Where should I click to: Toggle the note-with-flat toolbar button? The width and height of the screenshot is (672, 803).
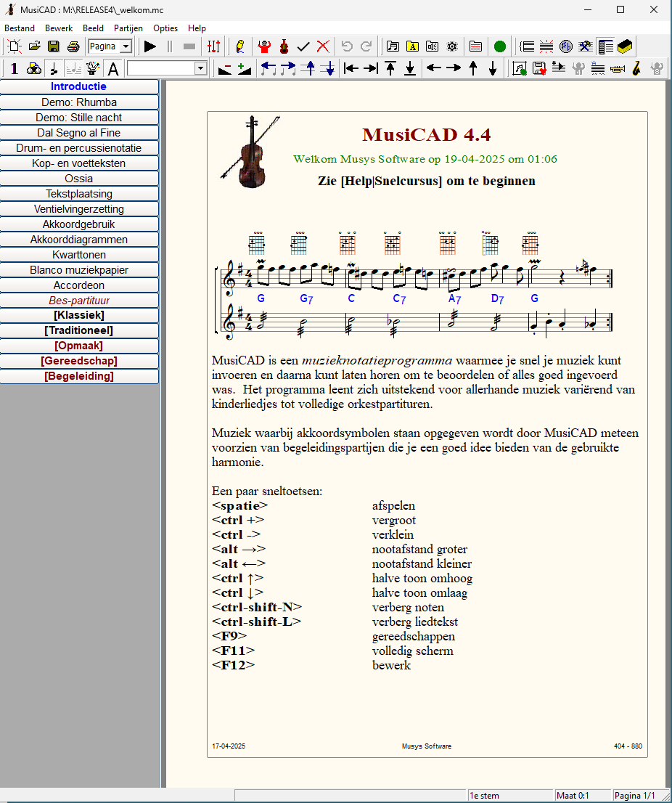pyautogui.click(x=53, y=68)
